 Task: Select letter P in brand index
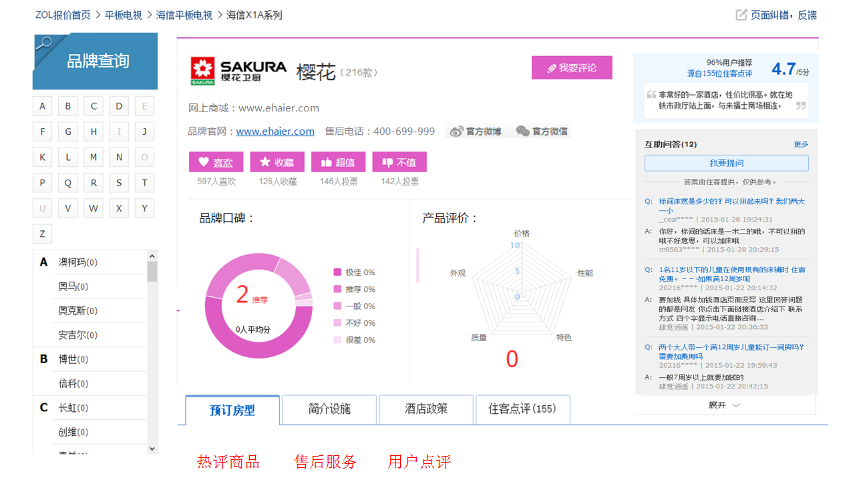43,183
